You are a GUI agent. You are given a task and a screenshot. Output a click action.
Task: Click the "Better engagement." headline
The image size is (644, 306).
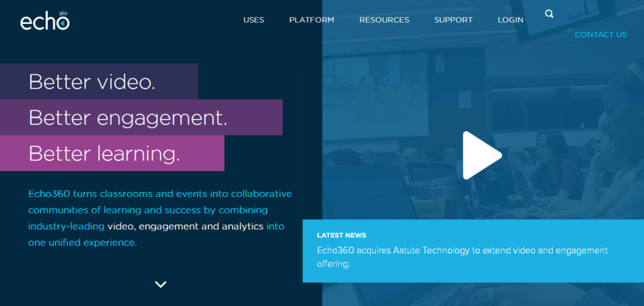[128, 118]
